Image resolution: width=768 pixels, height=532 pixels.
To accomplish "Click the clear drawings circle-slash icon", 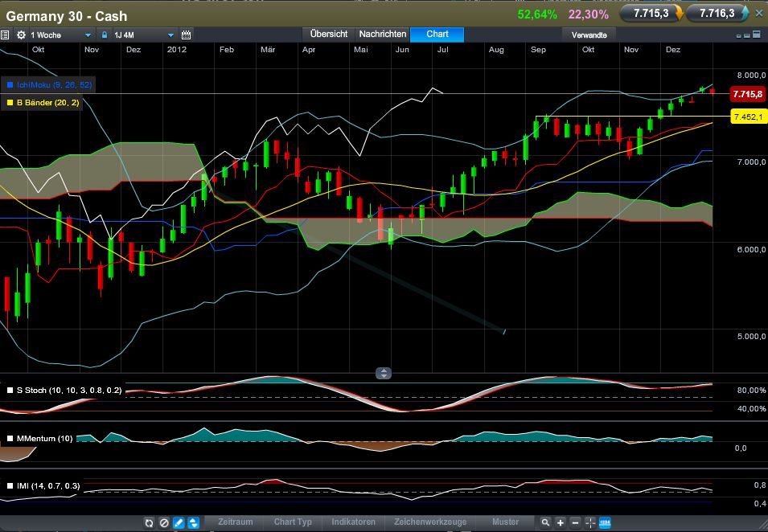I will (x=164, y=522).
